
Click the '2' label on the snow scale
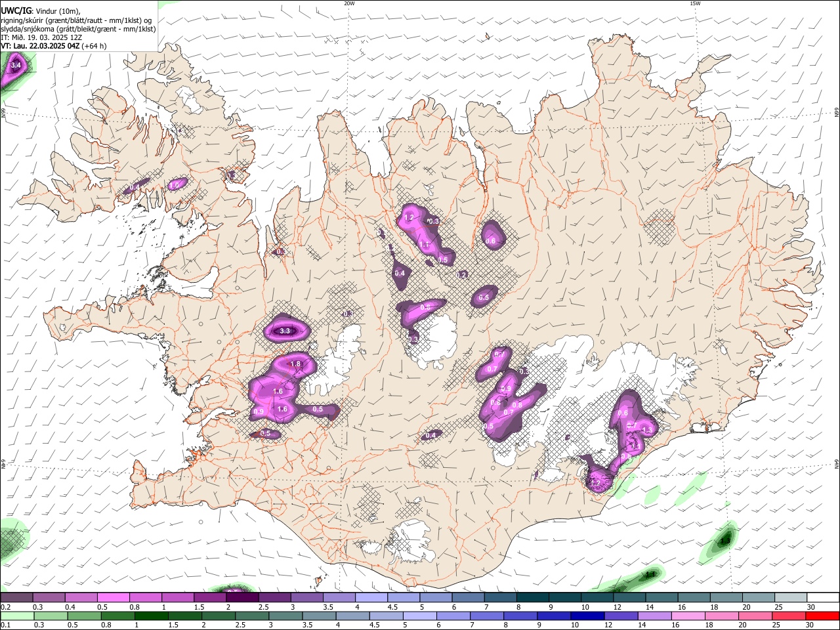tap(228, 607)
